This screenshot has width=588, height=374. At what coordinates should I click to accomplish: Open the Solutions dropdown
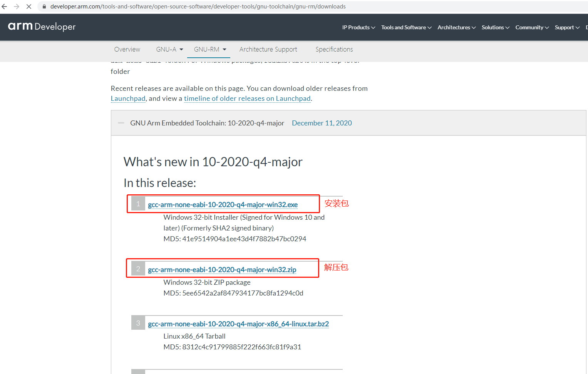[x=495, y=27]
